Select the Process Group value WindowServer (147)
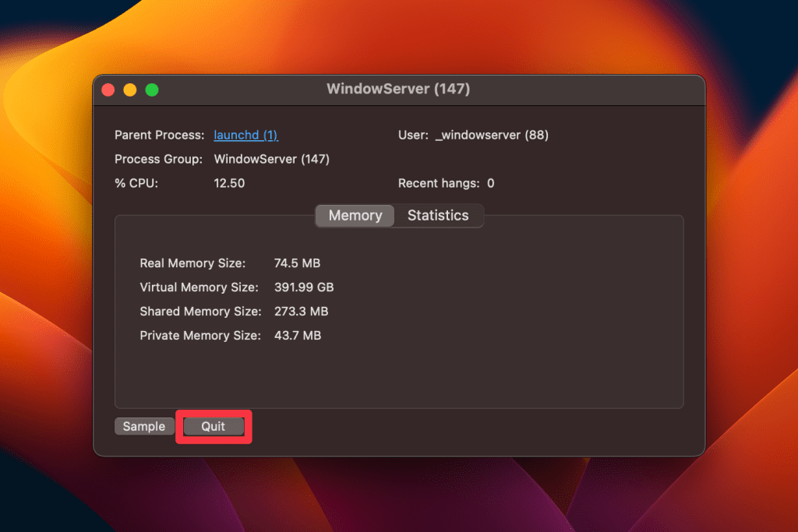The height and width of the screenshot is (532, 798). tap(271, 159)
